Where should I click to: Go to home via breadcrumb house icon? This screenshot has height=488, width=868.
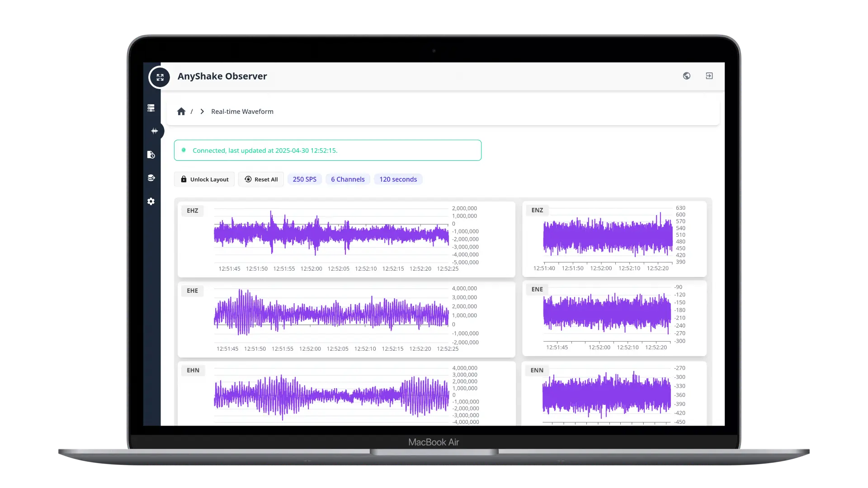[x=181, y=112]
